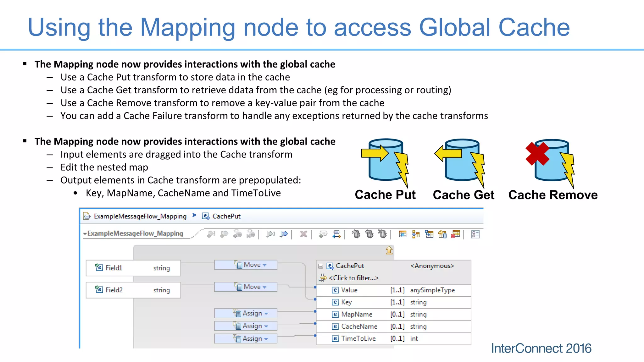644x362 pixels.
Task: Click the CacheName element icon
Action: coord(336,326)
